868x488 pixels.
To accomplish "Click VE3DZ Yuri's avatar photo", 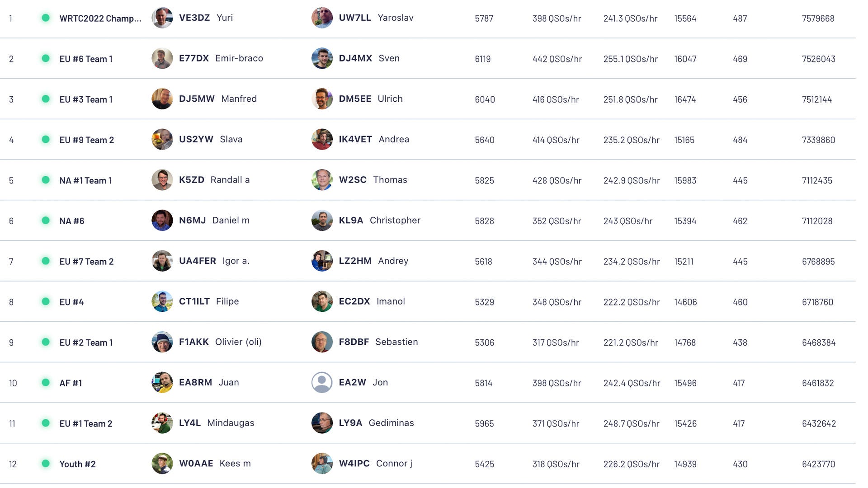I will pos(162,18).
